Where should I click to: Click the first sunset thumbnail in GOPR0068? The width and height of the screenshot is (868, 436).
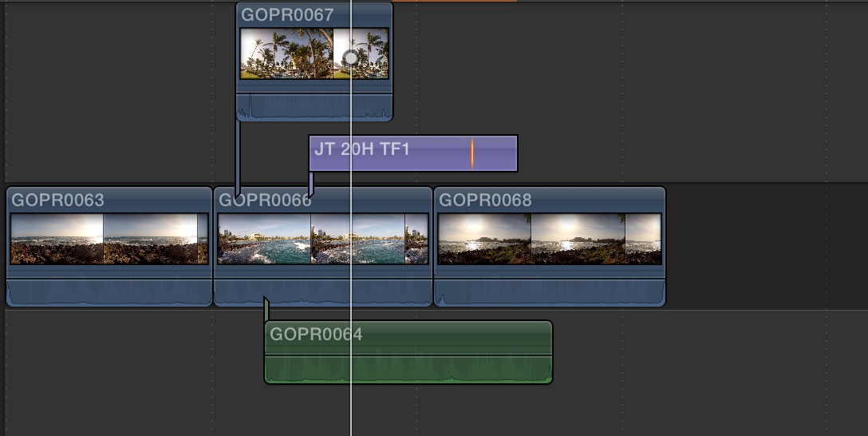tap(484, 239)
